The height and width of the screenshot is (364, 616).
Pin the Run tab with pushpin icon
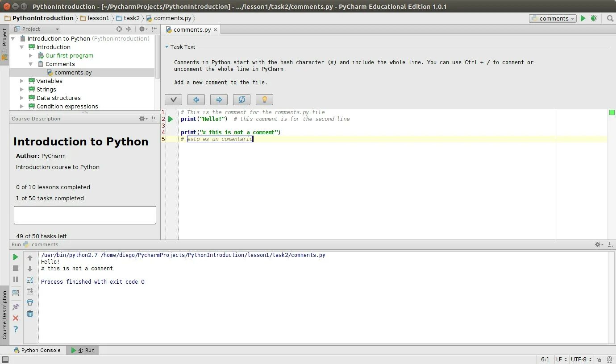(16, 307)
